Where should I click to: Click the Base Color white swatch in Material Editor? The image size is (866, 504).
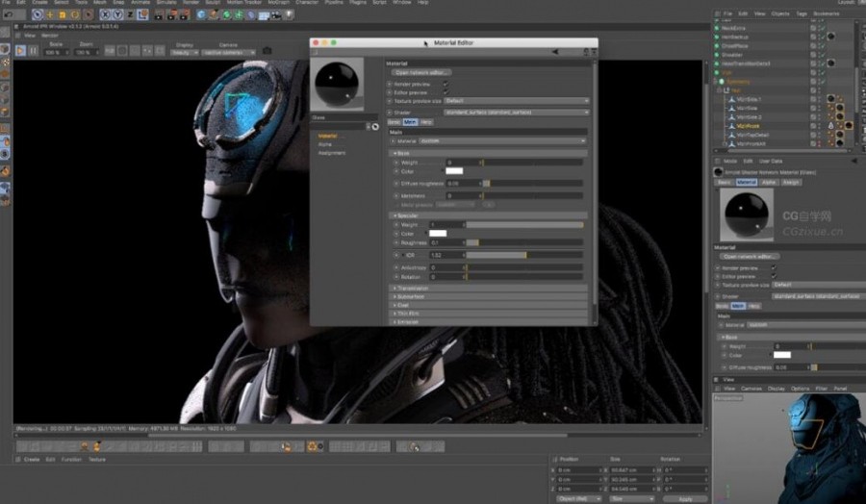454,171
